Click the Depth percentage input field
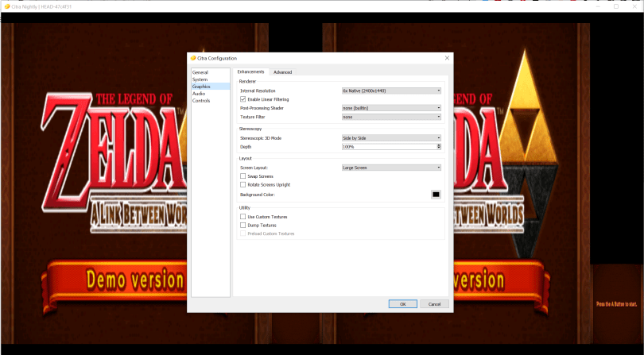 [x=389, y=146]
